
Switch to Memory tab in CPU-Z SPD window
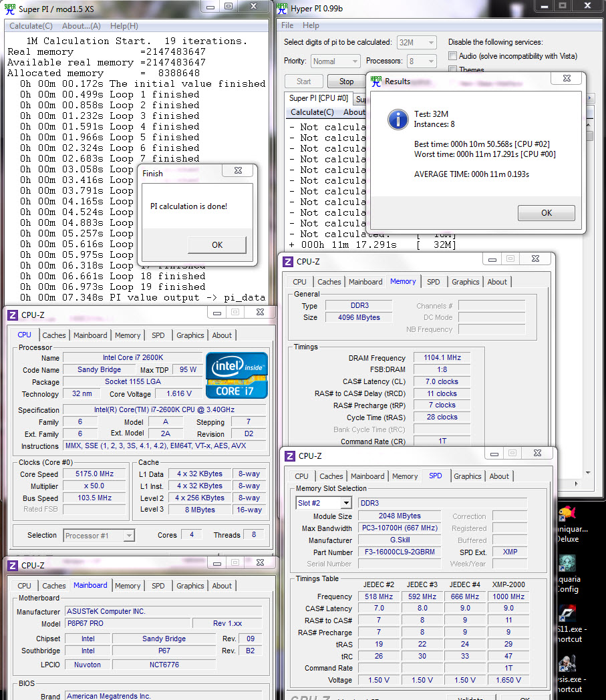[x=405, y=476]
